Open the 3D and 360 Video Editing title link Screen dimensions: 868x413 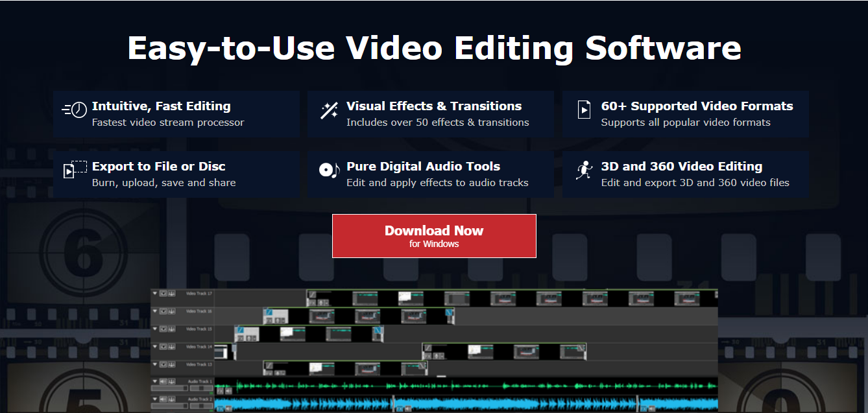[682, 166]
